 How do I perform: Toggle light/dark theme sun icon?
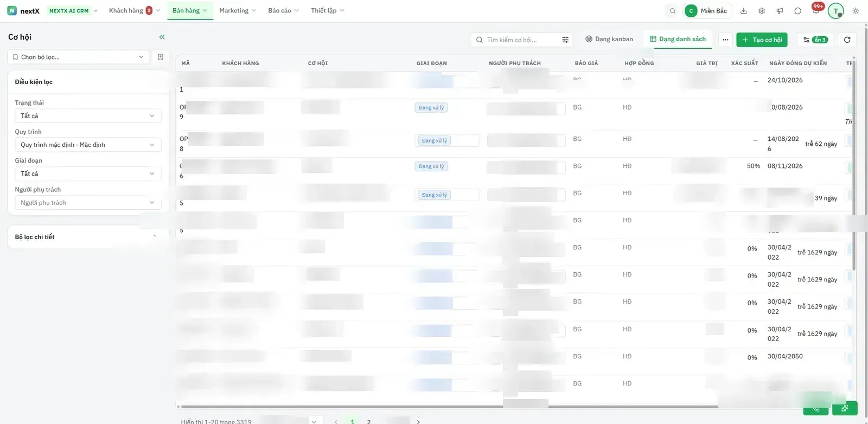point(856,11)
